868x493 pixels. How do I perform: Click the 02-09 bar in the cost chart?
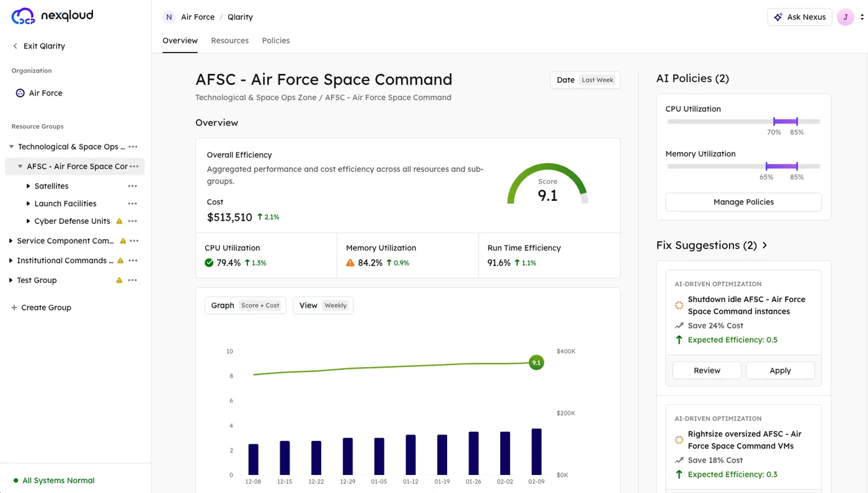tap(536, 452)
